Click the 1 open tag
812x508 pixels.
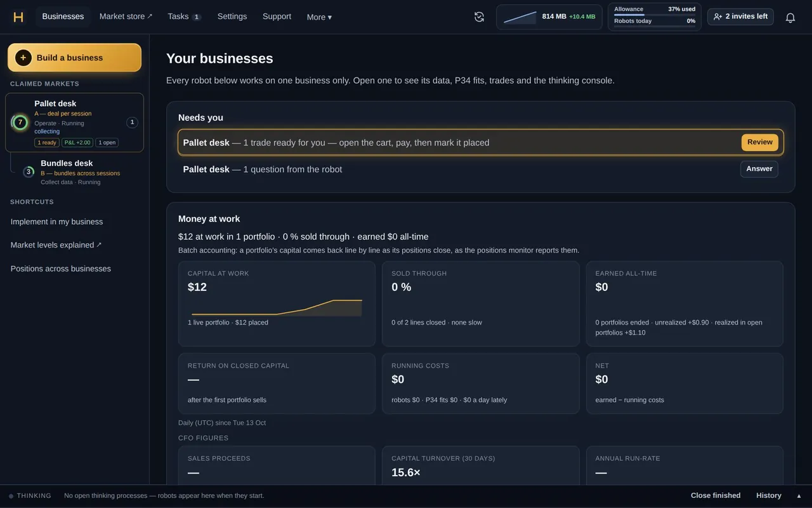click(x=107, y=143)
